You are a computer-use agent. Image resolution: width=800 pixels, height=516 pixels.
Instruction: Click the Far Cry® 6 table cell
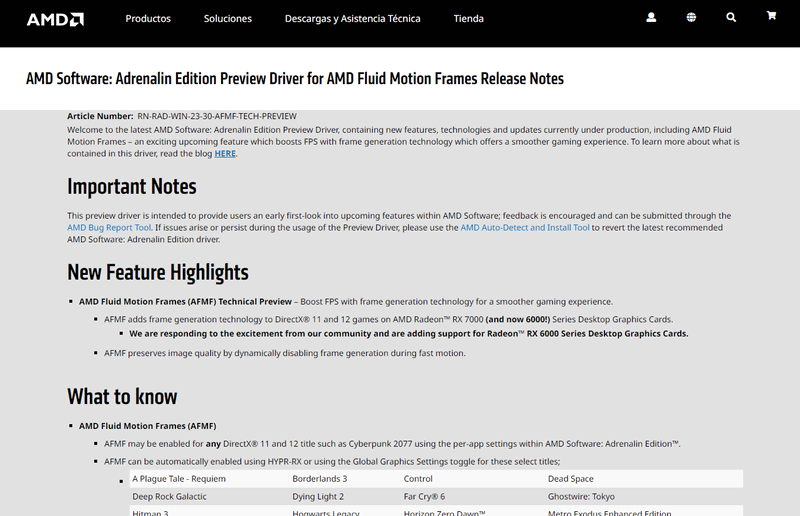pyautogui.click(x=424, y=497)
